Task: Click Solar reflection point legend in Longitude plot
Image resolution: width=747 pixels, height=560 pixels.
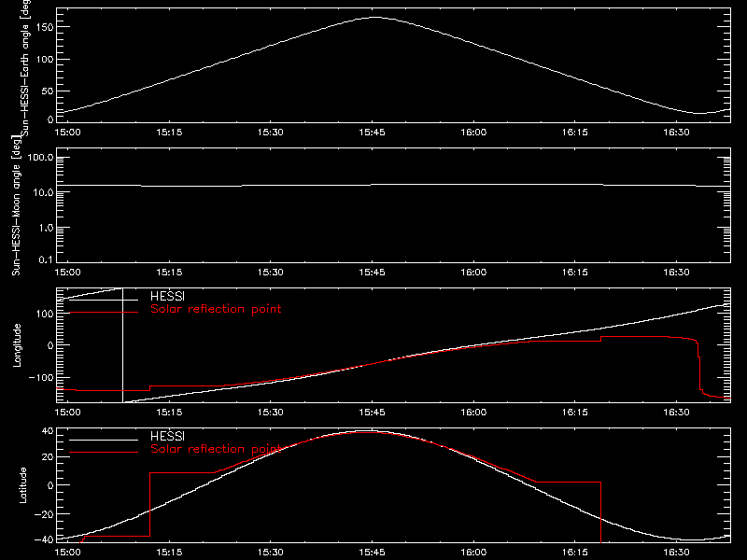Action: (216, 309)
